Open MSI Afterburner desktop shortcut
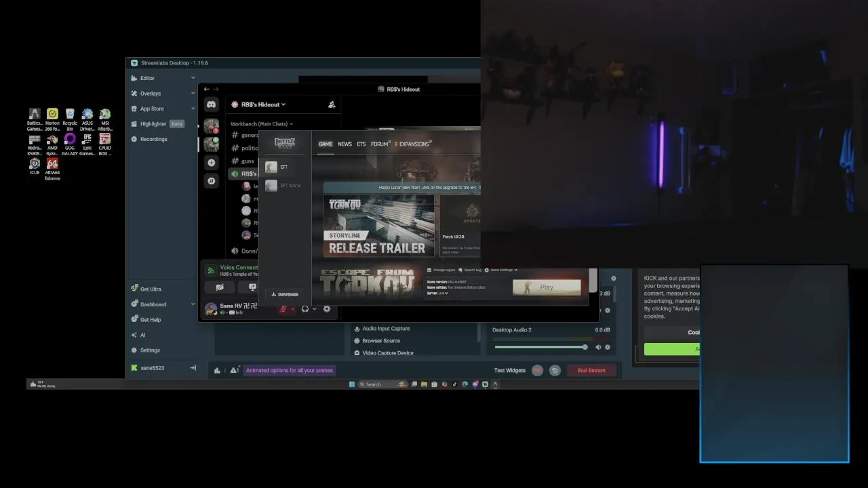 click(105, 119)
